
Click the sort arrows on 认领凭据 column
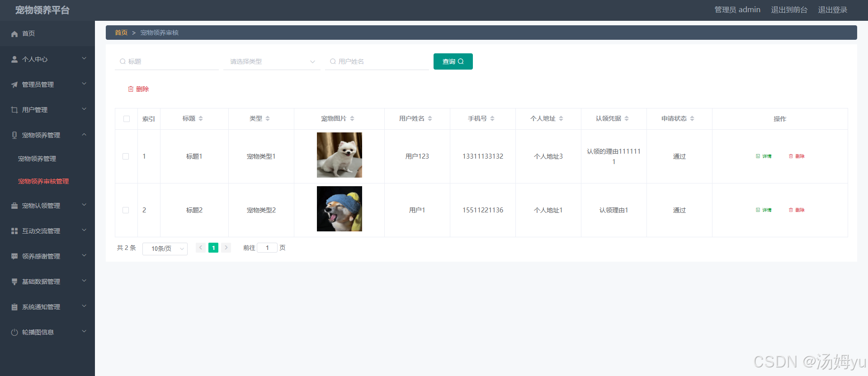627,118
